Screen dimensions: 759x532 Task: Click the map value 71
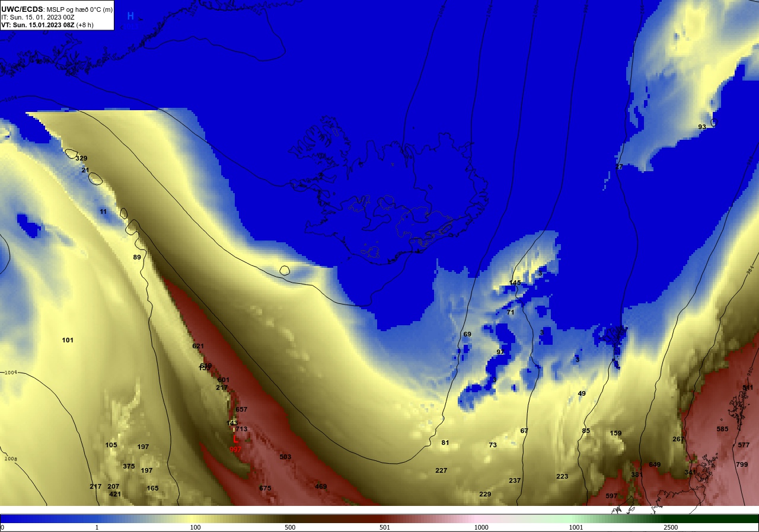tap(511, 312)
